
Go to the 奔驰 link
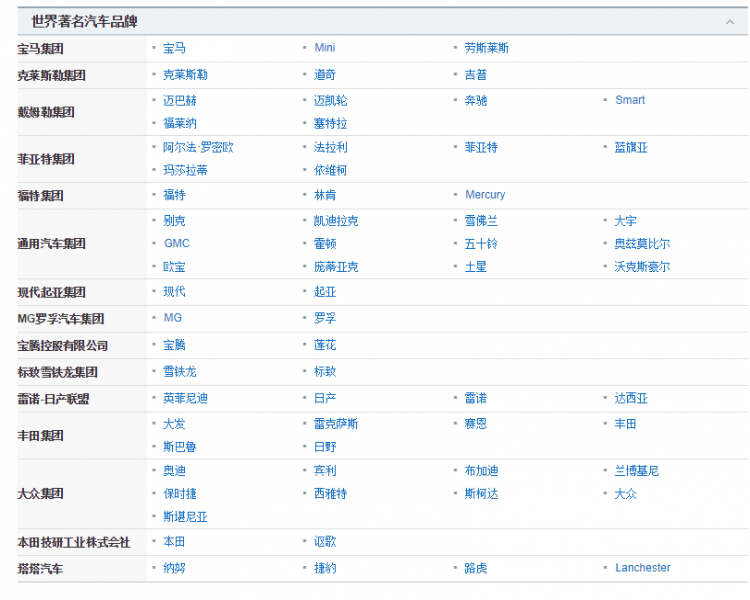[475, 100]
